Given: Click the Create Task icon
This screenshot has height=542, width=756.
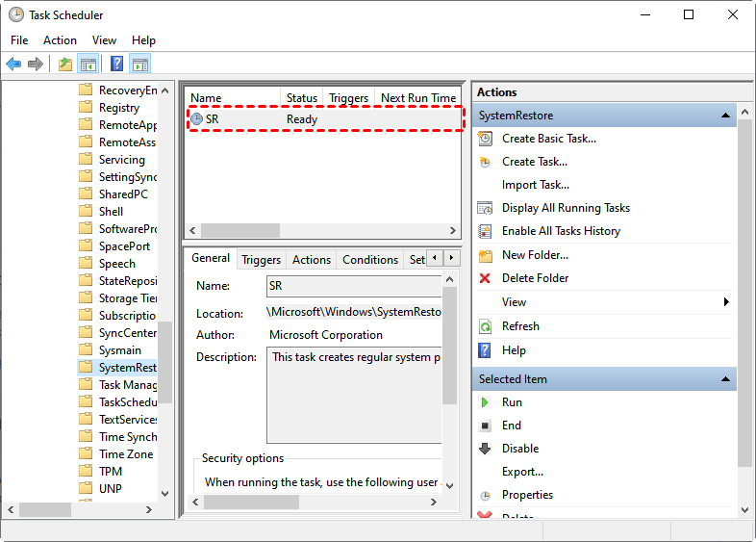Looking at the screenshot, I should click(485, 162).
